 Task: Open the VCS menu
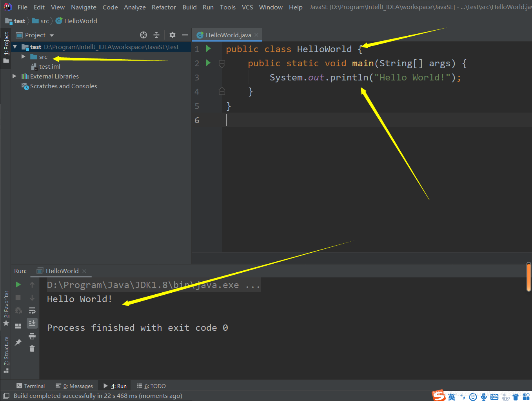247,7
